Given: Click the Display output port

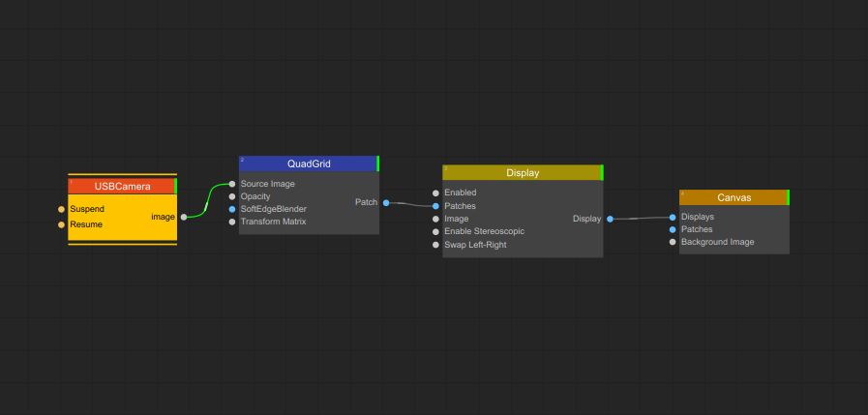Looking at the screenshot, I should coord(610,220).
